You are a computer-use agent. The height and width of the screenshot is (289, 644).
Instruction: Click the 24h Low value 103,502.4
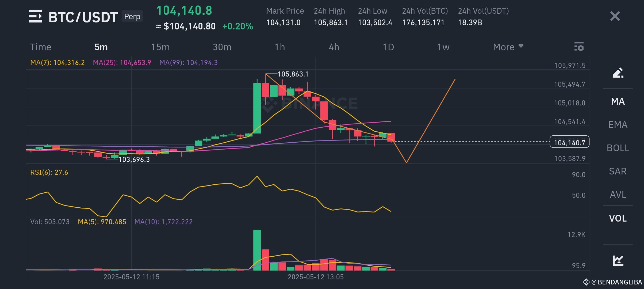(x=375, y=22)
